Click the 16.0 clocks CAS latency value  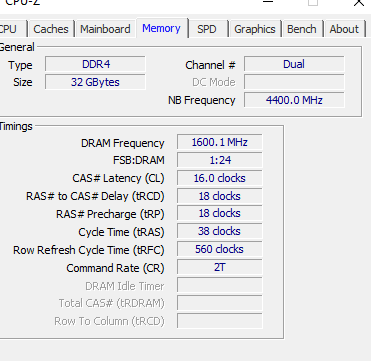pos(219,178)
